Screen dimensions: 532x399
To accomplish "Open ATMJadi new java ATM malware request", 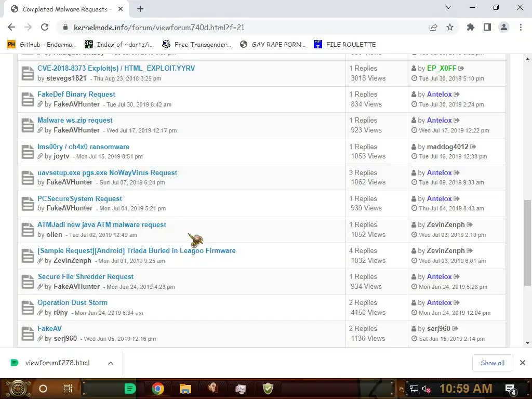I will [x=102, y=224].
